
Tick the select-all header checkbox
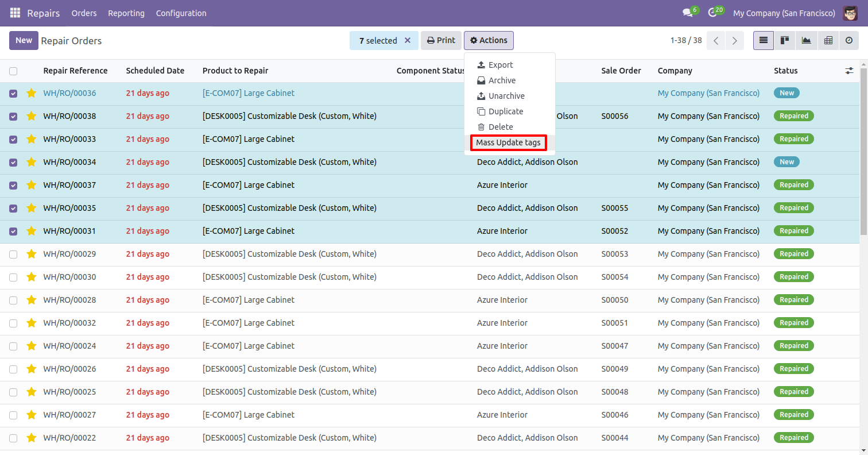(13, 71)
